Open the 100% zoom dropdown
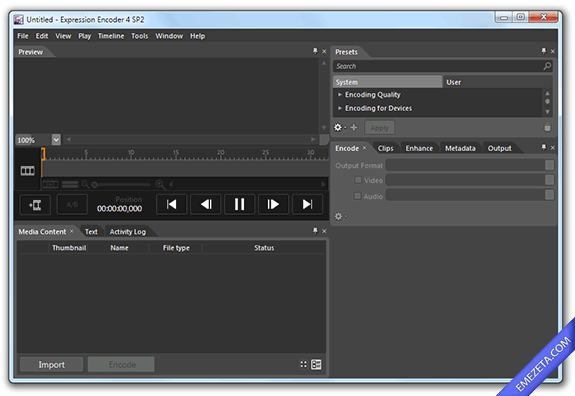 (x=56, y=140)
